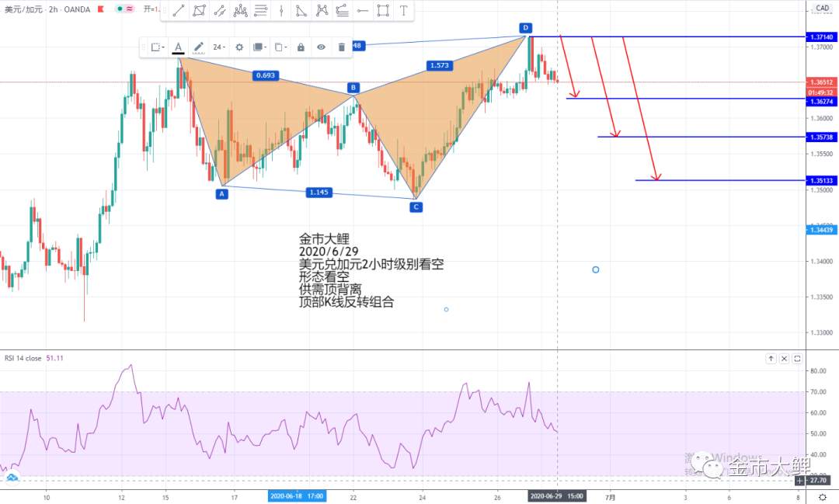Open the visual order layers dropdown
Viewport: 839px width, 504px height.
tap(259, 47)
